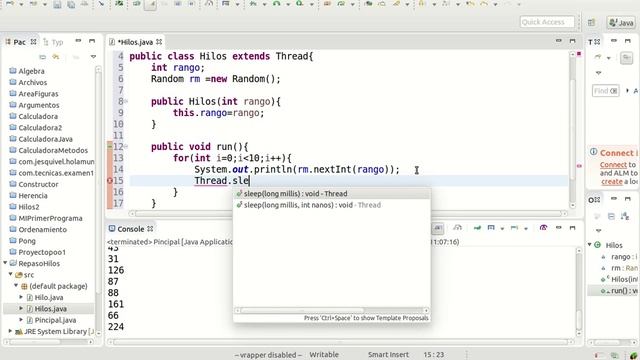The width and height of the screenshot is (640, 360).
Task: Choose sleep(long millis, int nanos) proposal
Action: tap(331, 205)
